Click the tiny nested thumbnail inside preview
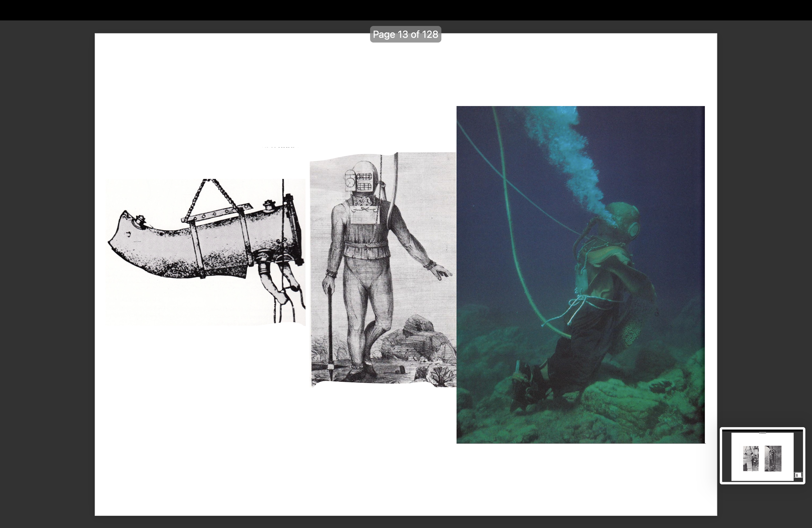This screenshot has height=528, width=812. [x=798, y=475]
